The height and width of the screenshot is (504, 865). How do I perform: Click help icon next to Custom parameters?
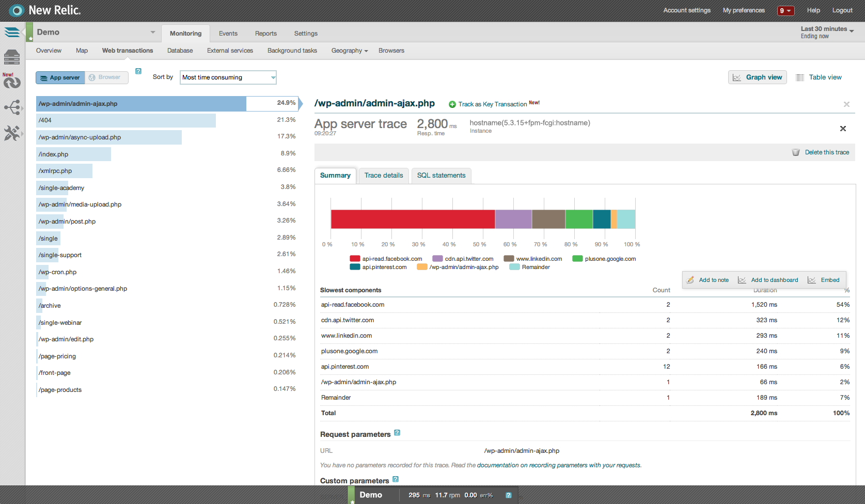(396, 479)
